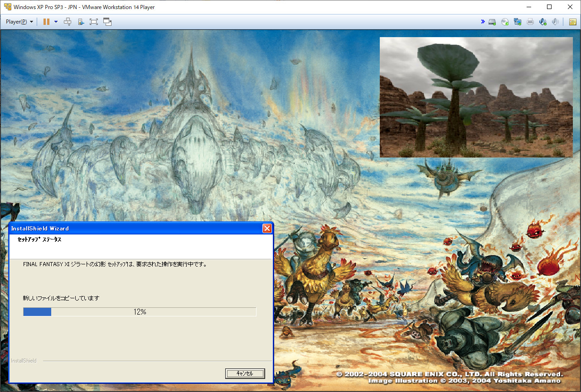The width and height of the screenshot is (581, 392).
Task: Minimize the VMware Player window
Action: (528, 7)
